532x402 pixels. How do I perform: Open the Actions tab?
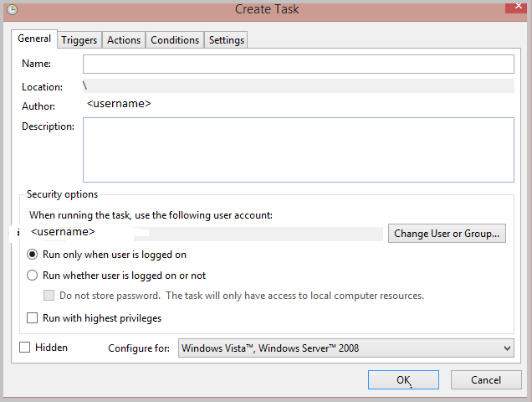tap(124, 40)
